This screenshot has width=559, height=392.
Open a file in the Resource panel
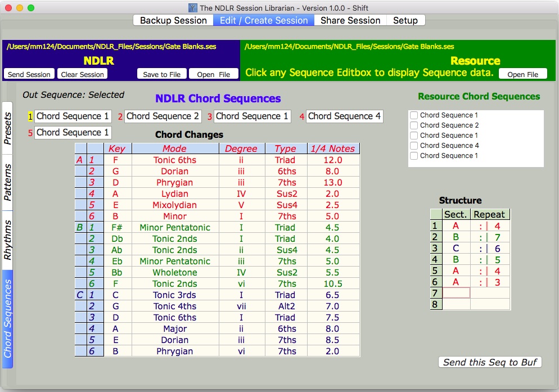click(x=523, y=73)
